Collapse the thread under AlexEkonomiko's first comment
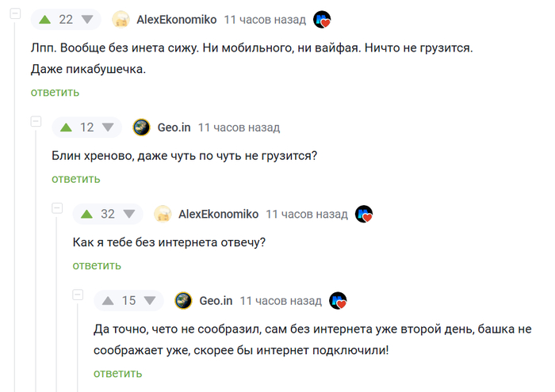This screenshot has width=555, height=392. 15,15
